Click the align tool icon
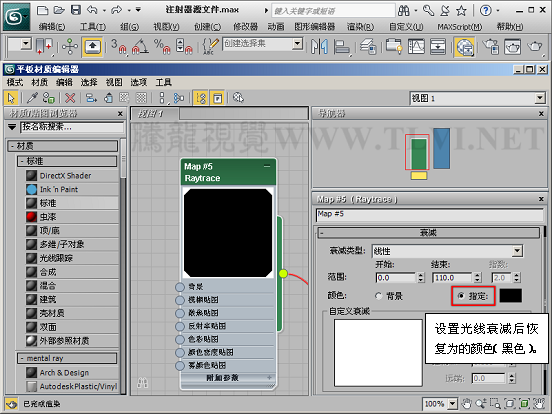Screen dimensions: 552x414 tap(341, 47)
